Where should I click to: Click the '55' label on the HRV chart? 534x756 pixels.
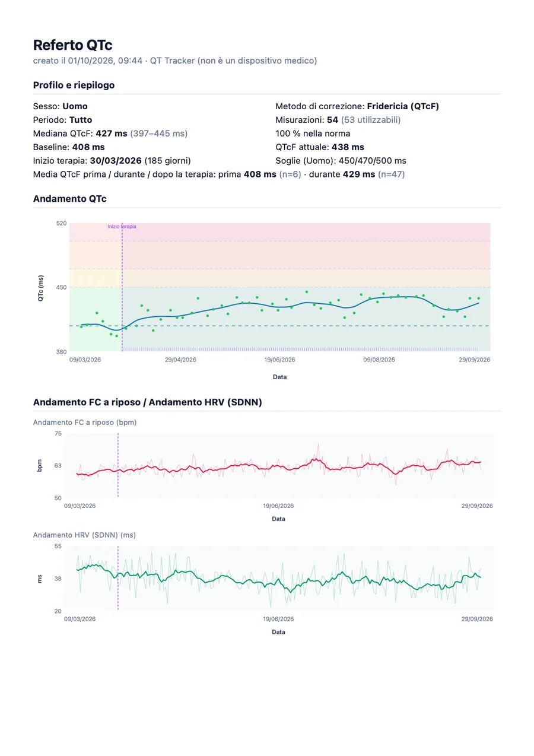coord(58,547)
